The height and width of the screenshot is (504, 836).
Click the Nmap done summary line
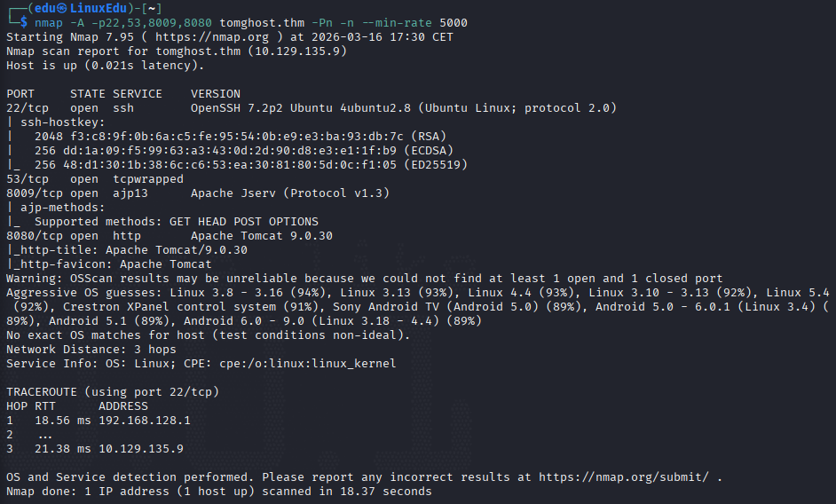click(x=219, y=492)
